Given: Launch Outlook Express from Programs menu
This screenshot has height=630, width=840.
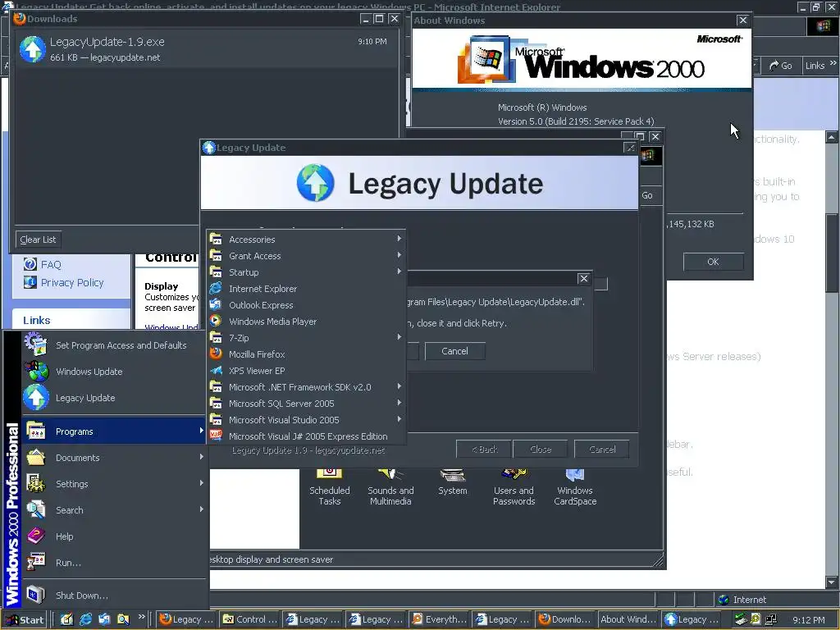Looking at the screenshot, I should [x=306, y=305].
